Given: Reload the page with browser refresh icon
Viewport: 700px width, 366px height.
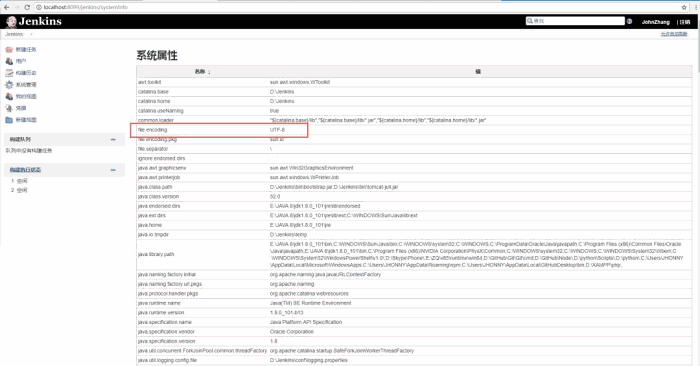Looking at the screenshot, I should click(x=27, y=7).
